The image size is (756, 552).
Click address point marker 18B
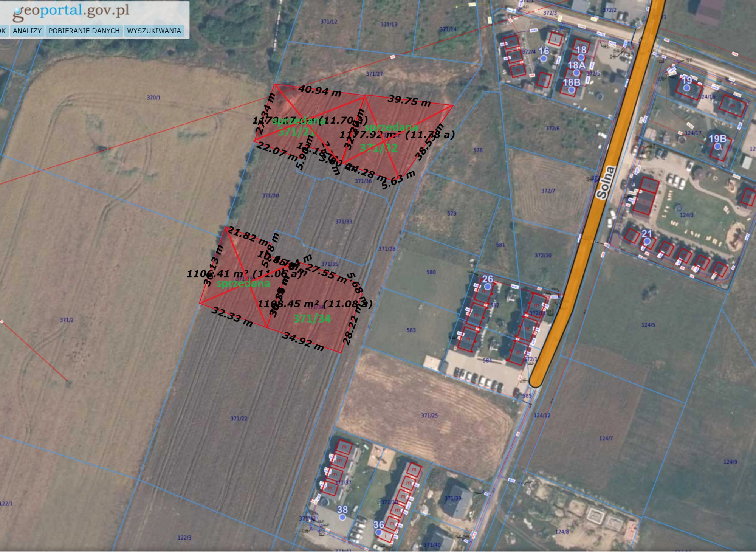tap(572, 90)
